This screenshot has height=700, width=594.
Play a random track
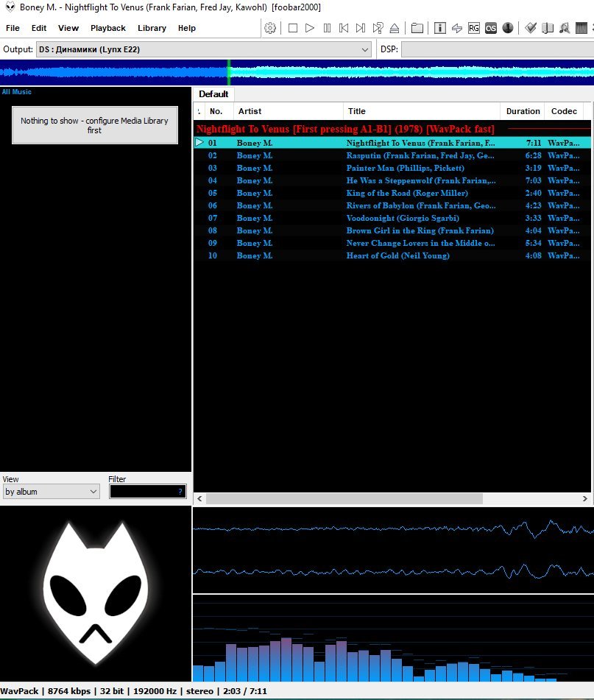378,28
